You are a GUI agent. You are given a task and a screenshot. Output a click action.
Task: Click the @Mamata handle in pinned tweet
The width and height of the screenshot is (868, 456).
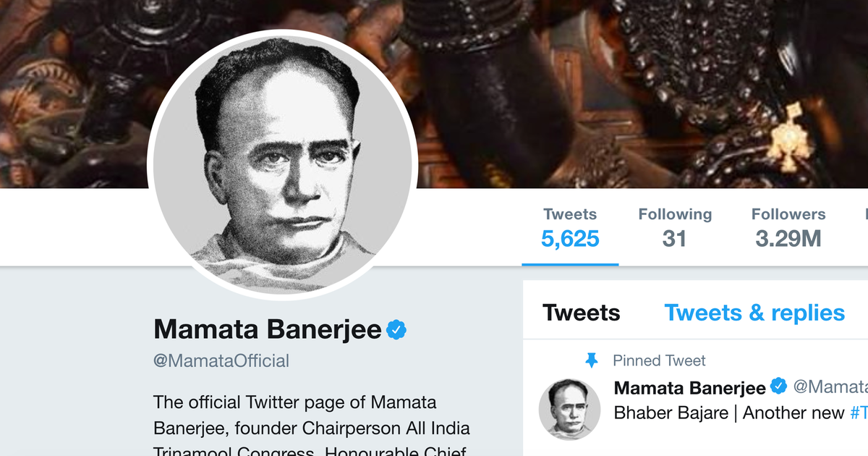click(830, 388)
